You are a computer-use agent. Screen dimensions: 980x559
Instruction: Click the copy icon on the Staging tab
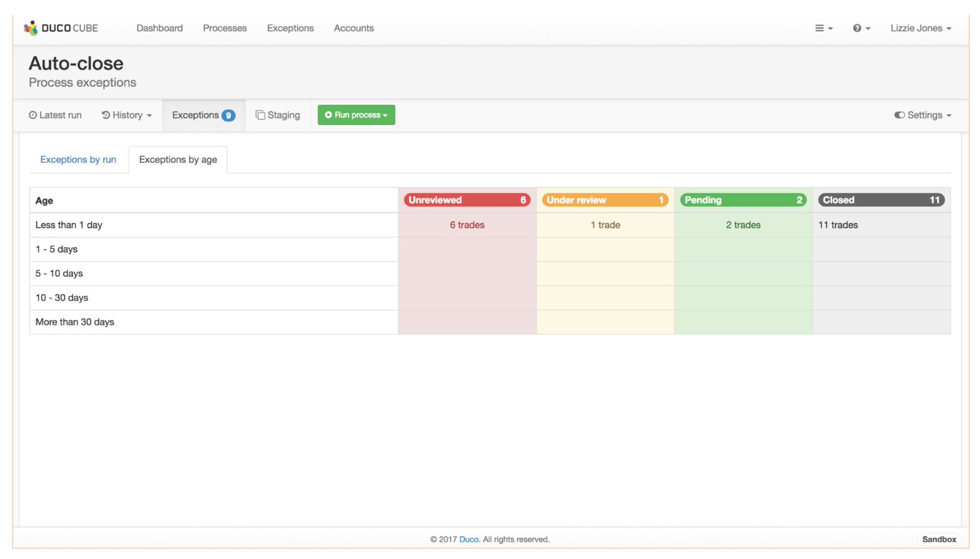260,114
